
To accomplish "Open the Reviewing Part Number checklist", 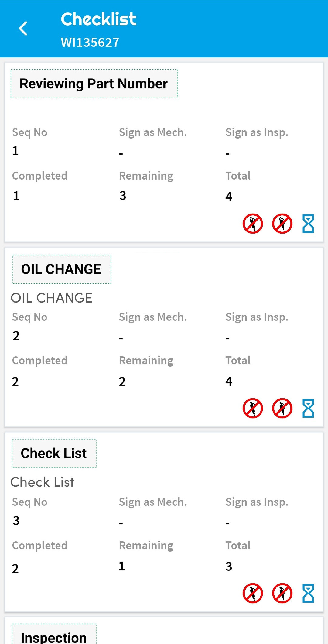I will 94,84.
